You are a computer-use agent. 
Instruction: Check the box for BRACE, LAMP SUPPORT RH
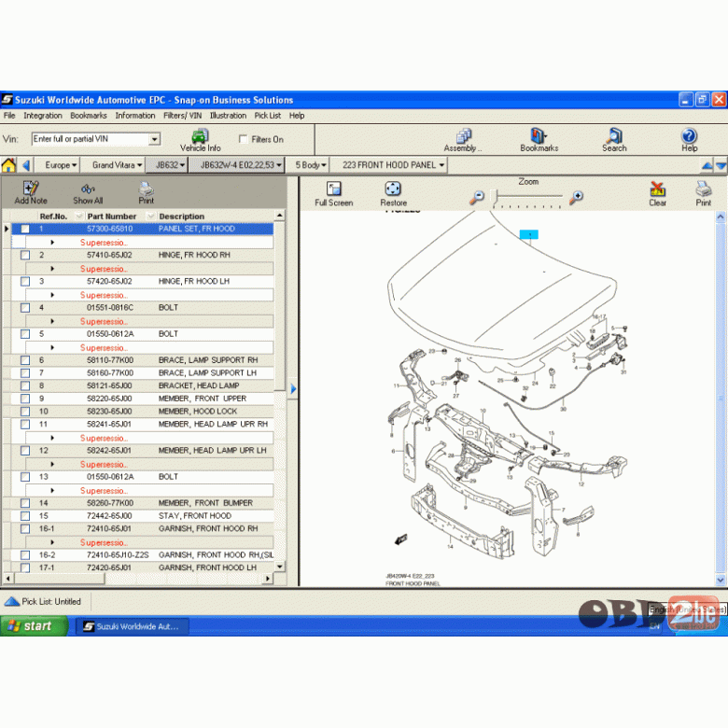pyautogui.click(x=25, y=360)
